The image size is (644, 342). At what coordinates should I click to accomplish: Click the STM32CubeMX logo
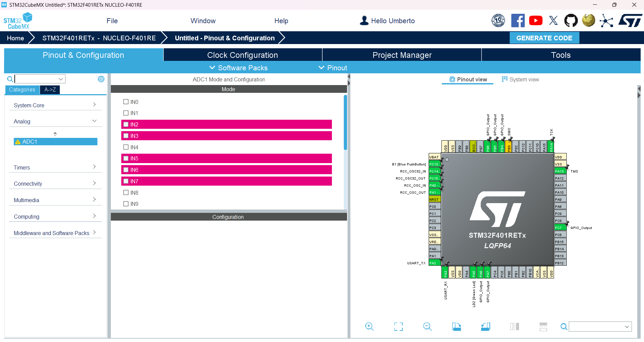18,21
